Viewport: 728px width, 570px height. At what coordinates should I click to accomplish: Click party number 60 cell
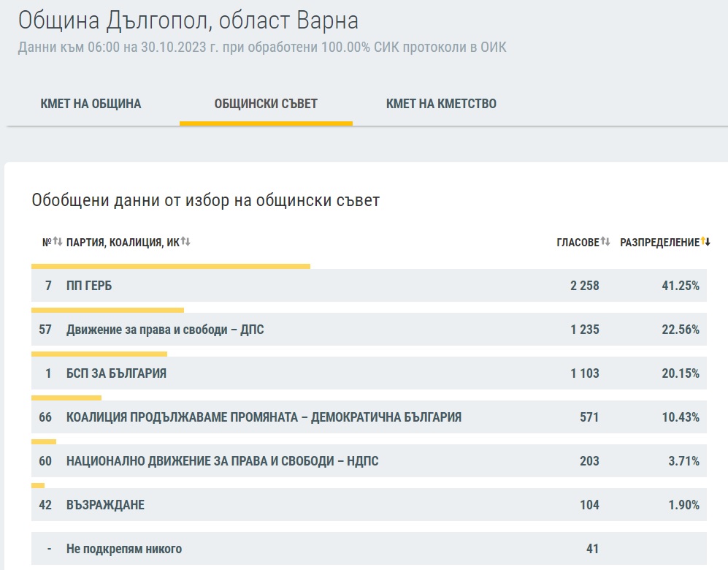tap(45, 461)
